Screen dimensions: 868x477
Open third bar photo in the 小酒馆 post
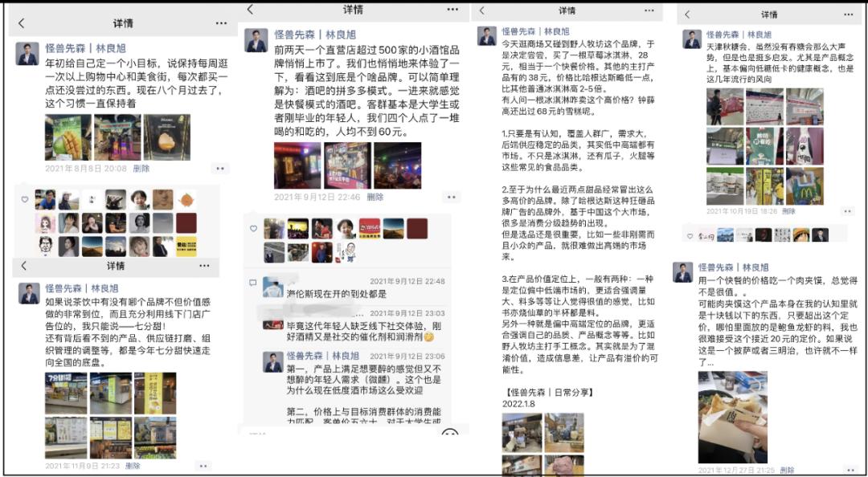(x=398, y=165)
